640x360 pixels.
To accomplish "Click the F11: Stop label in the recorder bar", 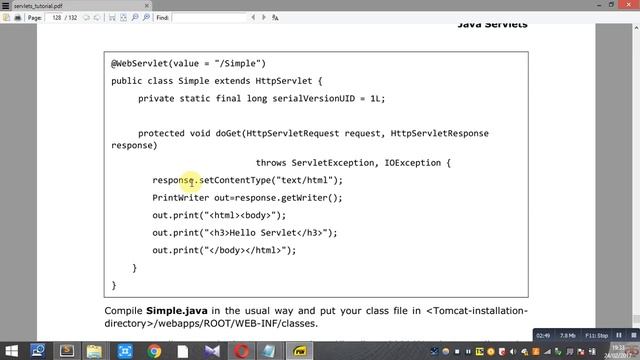I will (x=596, y=336).
